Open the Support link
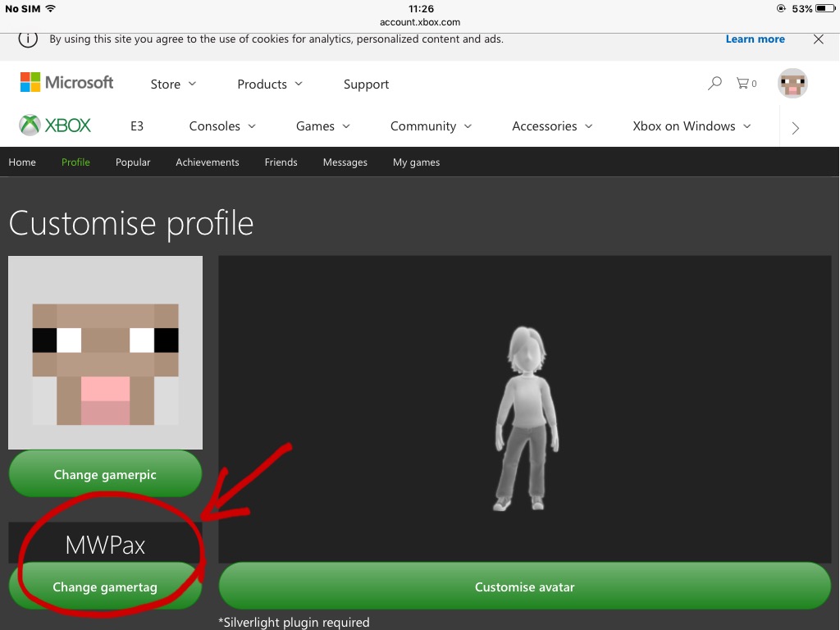 [x=366, y=84]
